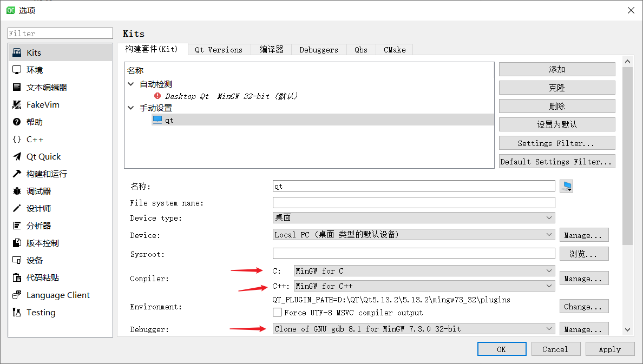Click the Cancel button
The height and width of the screenshot is (364, 643).
[556, 349]
